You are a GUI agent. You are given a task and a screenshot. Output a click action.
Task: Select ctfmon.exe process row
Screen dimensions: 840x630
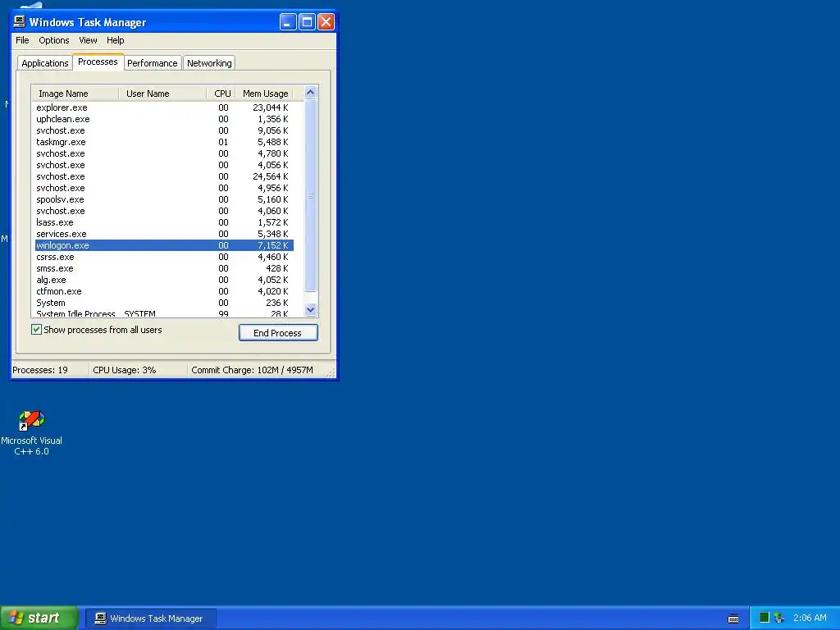pos(164,291)
